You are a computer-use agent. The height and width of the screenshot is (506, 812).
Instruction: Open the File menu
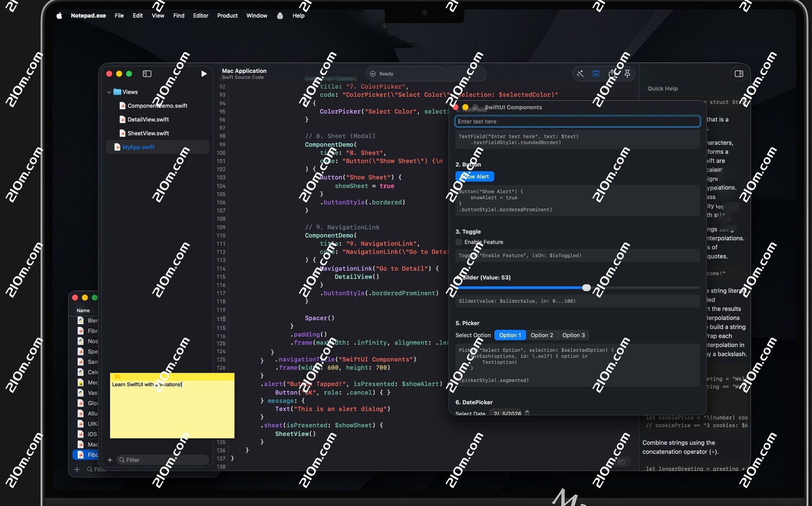119,16
